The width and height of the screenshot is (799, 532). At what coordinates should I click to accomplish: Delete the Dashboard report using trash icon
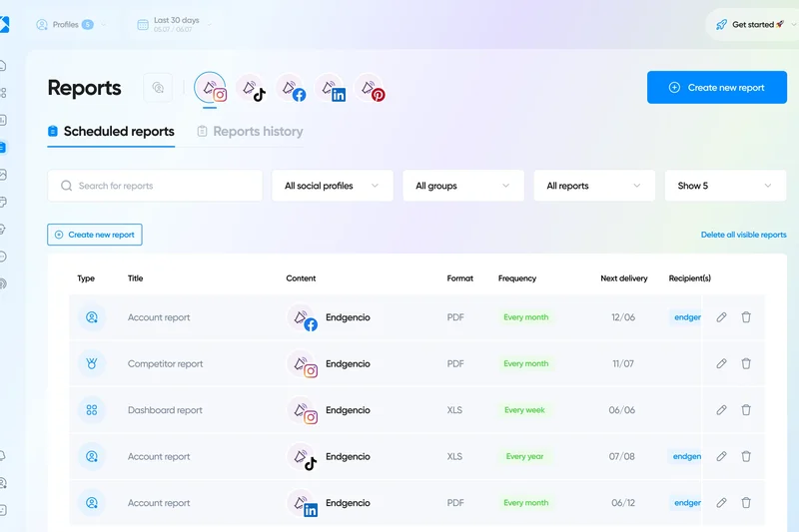[x=746, y=410]
